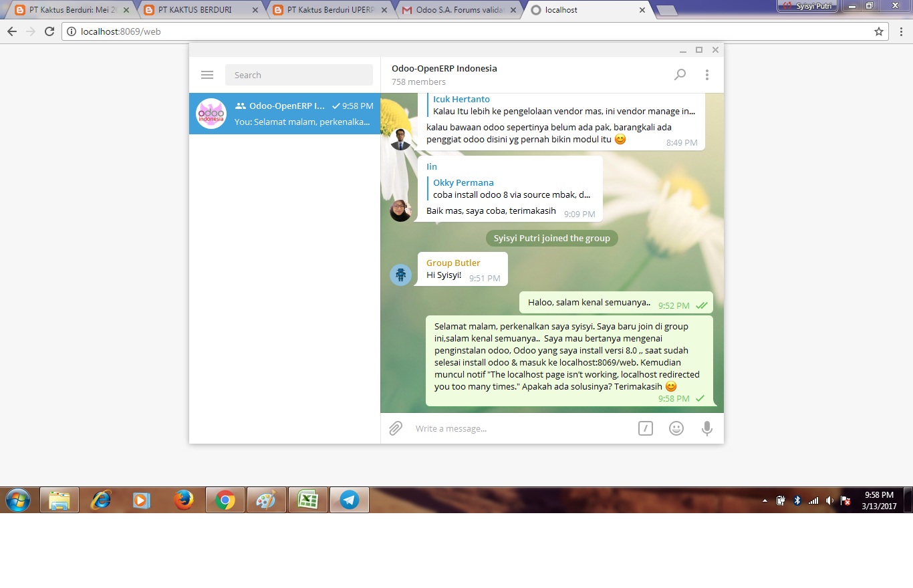Switch to Telegram in taskbar
Screen dimensions: 913x588
pyautogui.click(x=350, y=500)
